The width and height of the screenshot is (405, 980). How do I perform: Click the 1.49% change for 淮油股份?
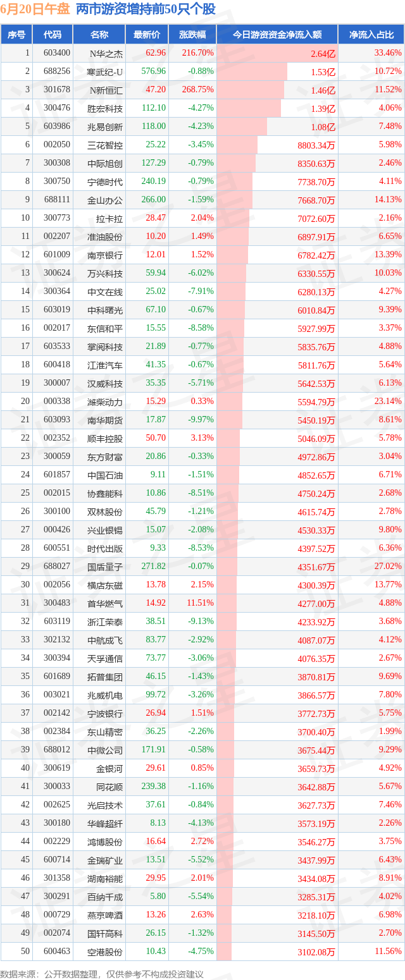click(x=202, y=236)
